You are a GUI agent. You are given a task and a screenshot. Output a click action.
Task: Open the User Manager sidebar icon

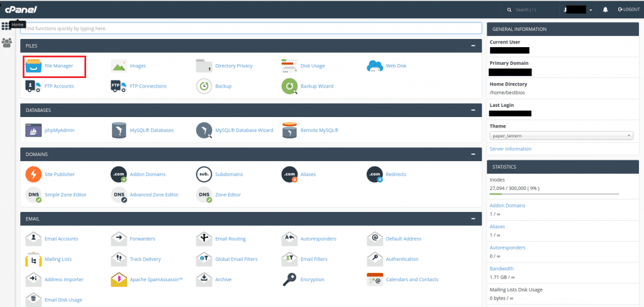pyautogui.click(x=7, y=43)
